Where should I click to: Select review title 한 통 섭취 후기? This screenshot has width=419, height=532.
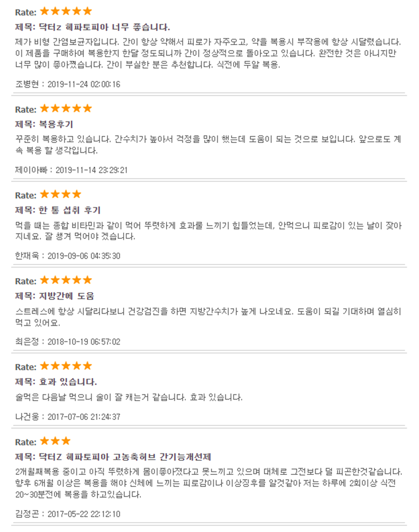pos(70,210)
